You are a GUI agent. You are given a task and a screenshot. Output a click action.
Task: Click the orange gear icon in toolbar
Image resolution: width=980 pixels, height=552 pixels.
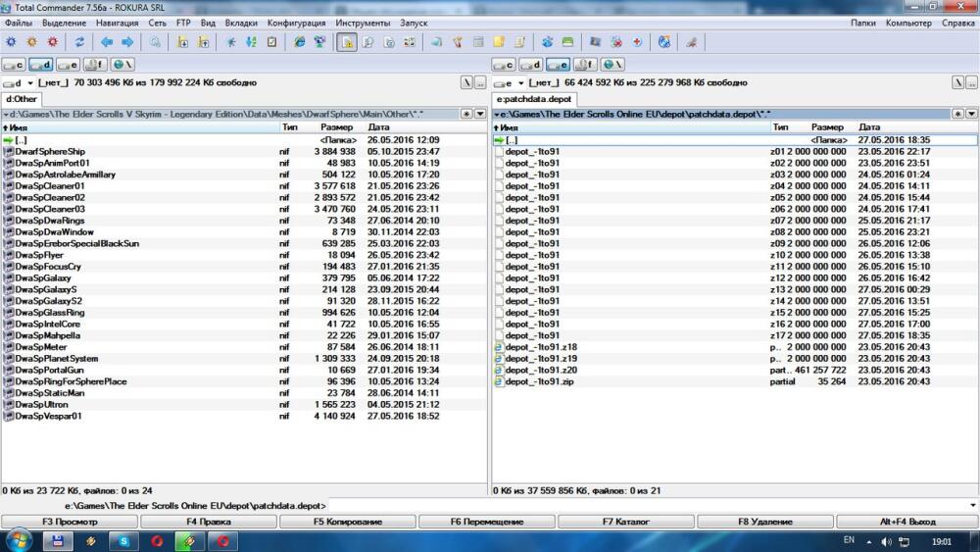pos(32,42)
